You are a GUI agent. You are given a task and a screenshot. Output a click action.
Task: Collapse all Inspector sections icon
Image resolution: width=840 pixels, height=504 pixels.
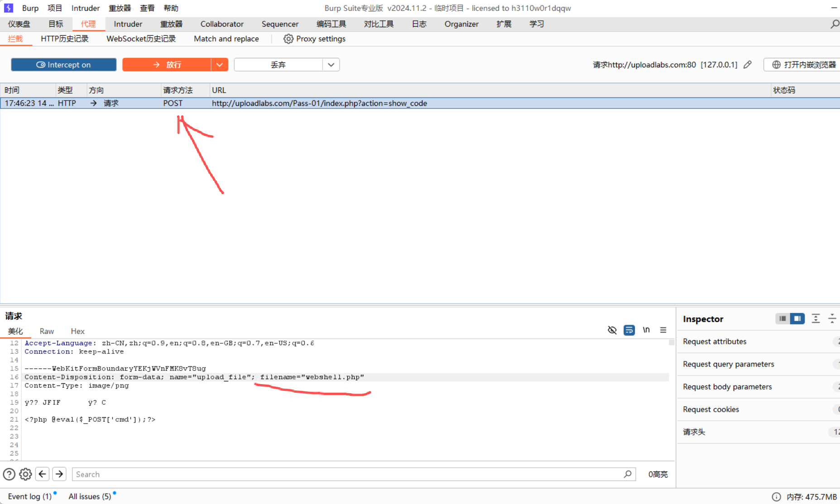[832, 319]
